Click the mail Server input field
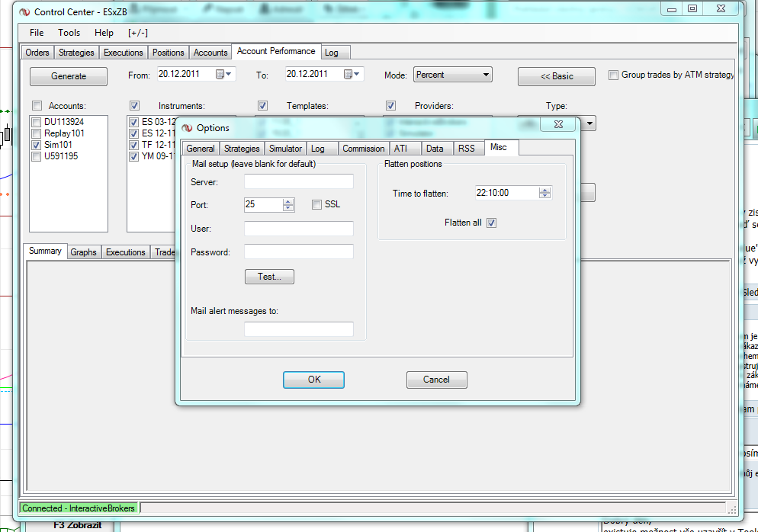Screen dimensions: 758x532 pos(299,181)
